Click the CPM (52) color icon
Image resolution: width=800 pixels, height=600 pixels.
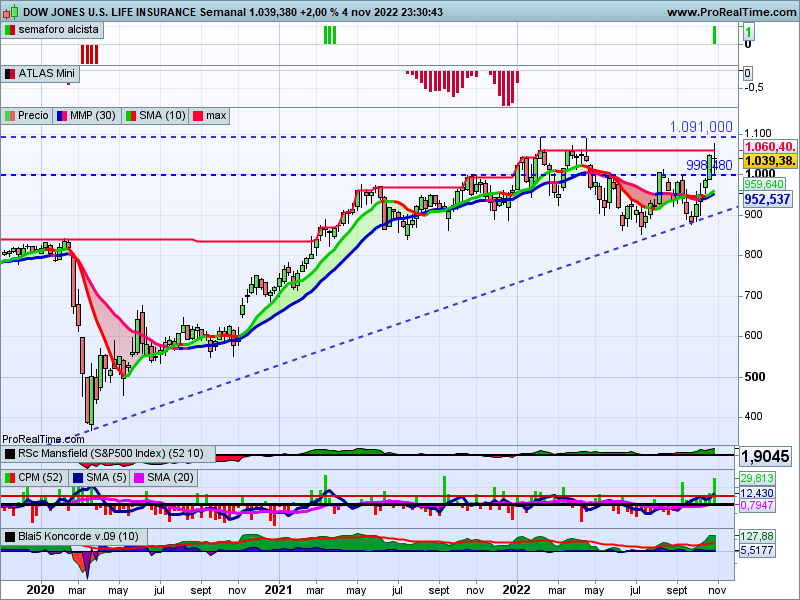(x=10, y=478)
